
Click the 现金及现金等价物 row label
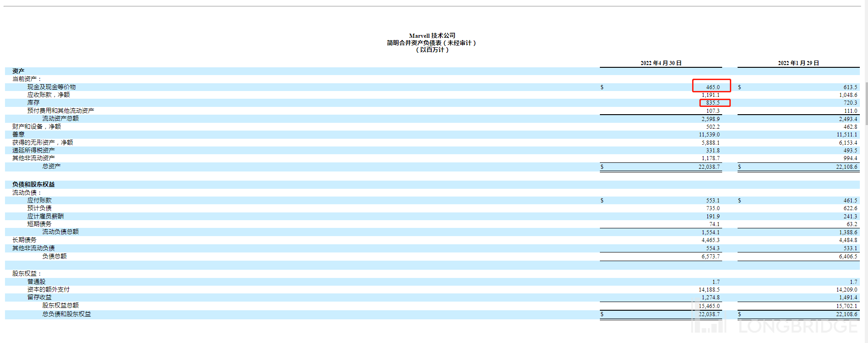pos(51,87)
